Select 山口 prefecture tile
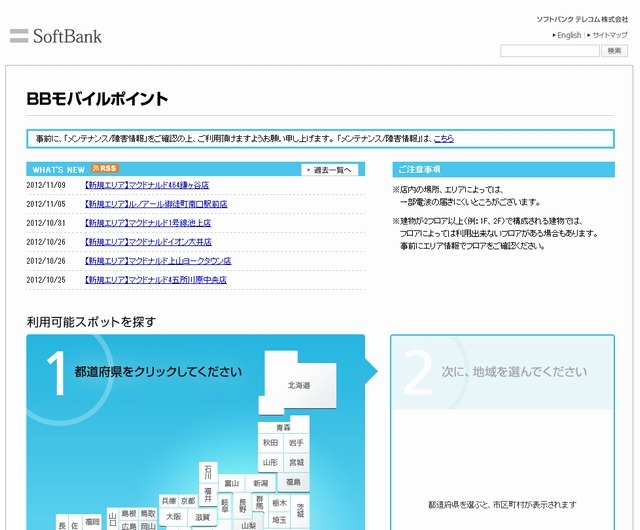Image resolution: width=640 pixels, height=530 pixels. click(x=113, y=519)
